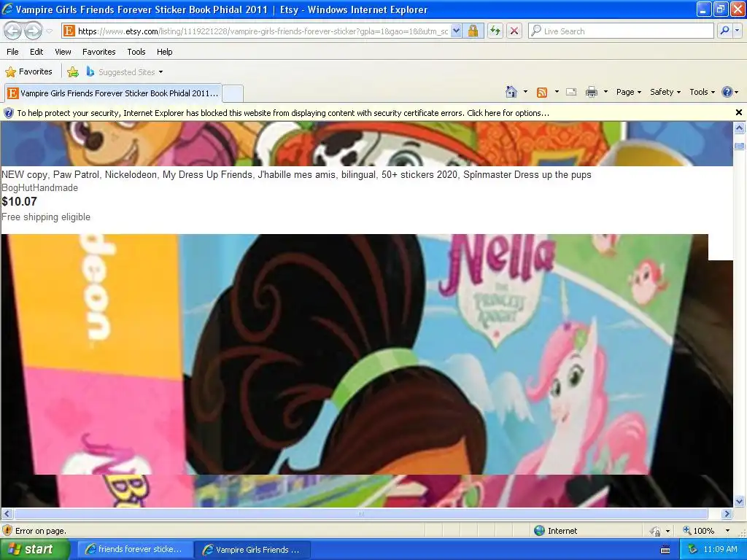The height and width of the screenshot is (560, 747).
Task: Click the vertical scrollbar up arrow
Action: coord(740,128)
